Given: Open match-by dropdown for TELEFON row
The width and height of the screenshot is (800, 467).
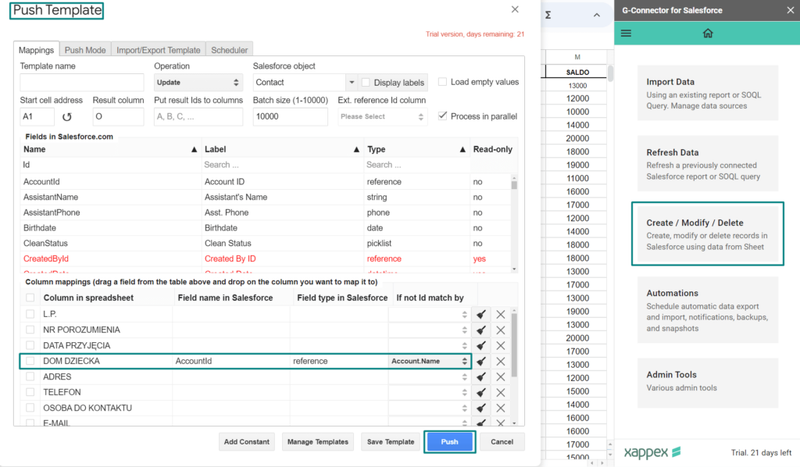Looking at the screenshot, I should [x=429, y=392].
